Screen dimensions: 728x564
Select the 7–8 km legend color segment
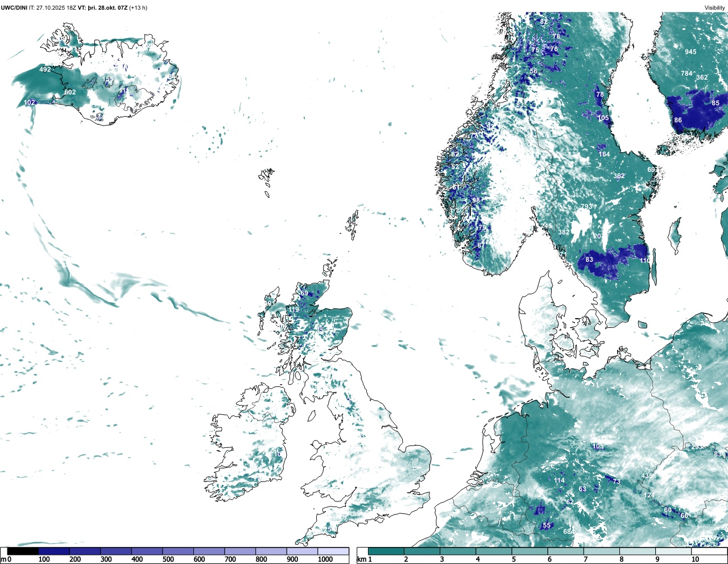603,551
